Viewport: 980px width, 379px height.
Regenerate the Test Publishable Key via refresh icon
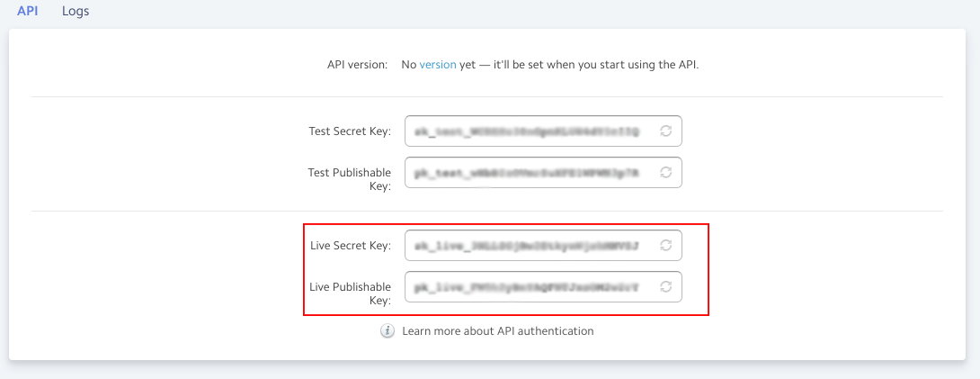[x=666, y=172]
